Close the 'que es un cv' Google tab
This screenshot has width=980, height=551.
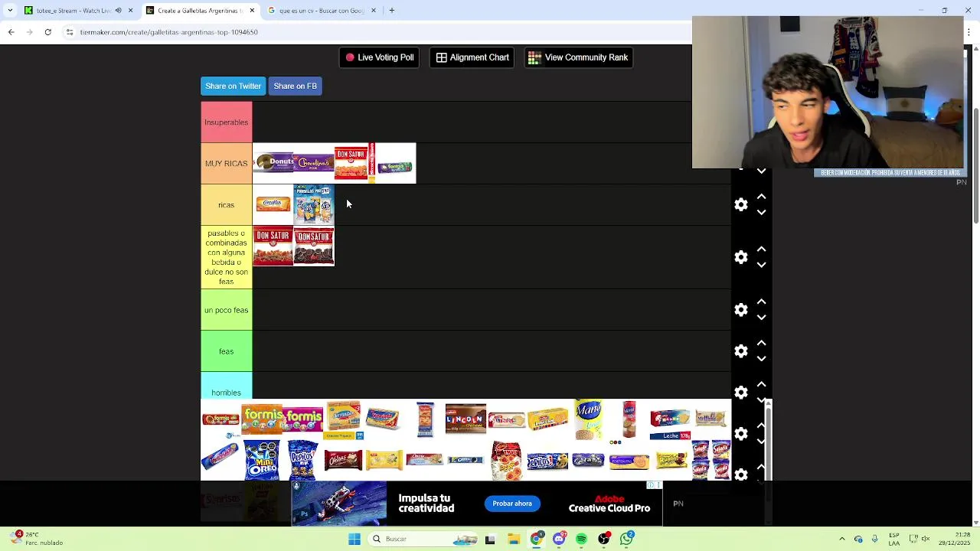[374, 11]
